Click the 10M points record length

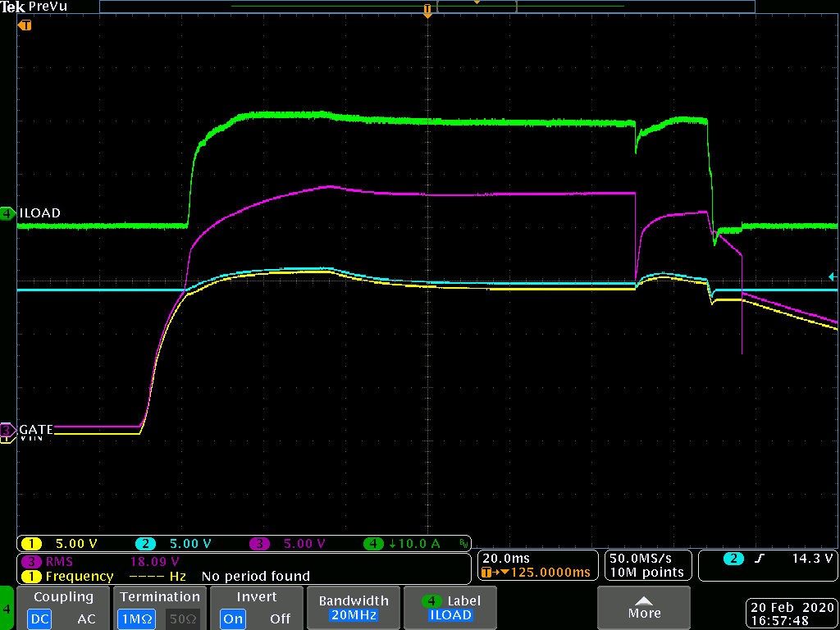tap(647, 572)
